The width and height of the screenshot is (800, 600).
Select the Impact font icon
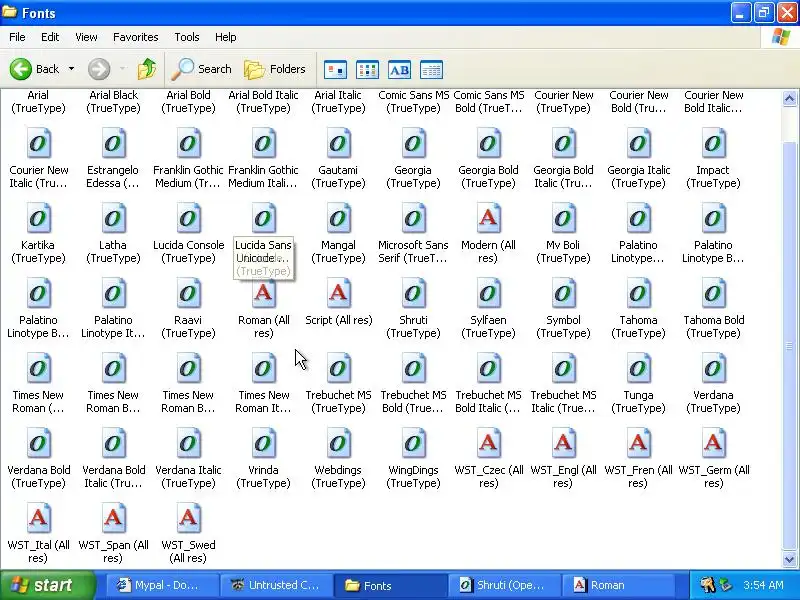pyautogui.click(x=713, y=143)
